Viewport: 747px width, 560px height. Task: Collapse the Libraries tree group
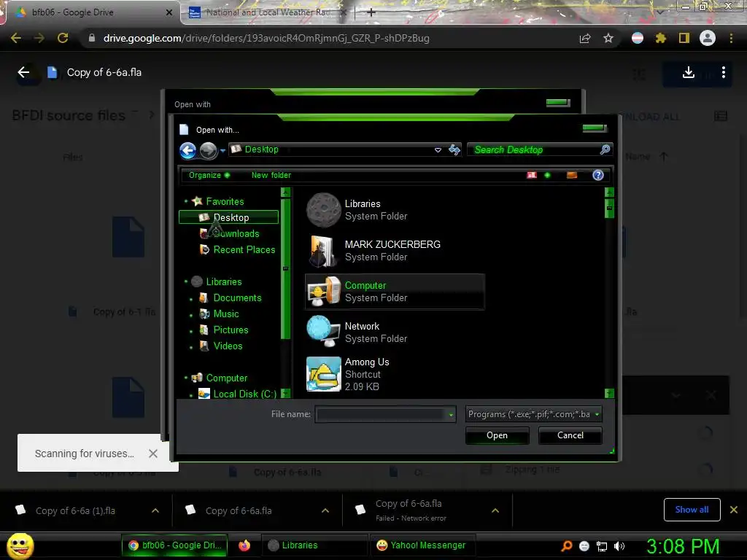coord(186,282)
